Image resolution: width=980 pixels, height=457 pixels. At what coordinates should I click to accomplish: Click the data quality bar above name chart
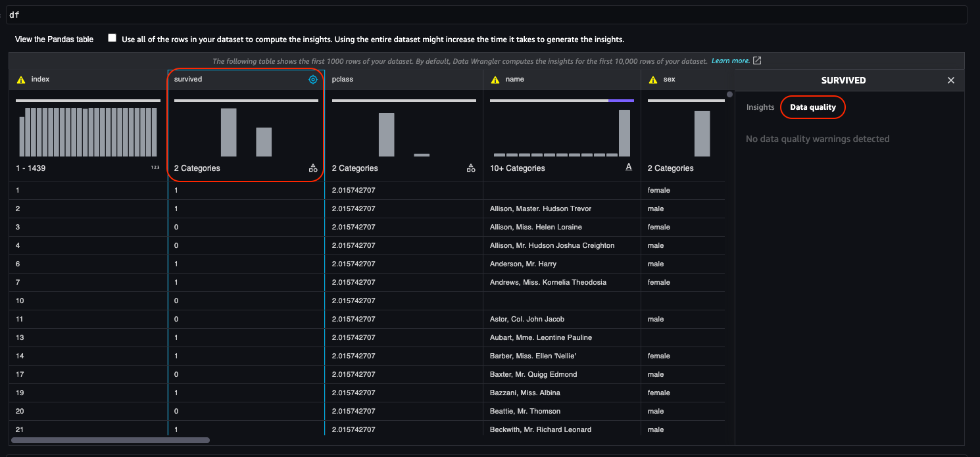562,101
